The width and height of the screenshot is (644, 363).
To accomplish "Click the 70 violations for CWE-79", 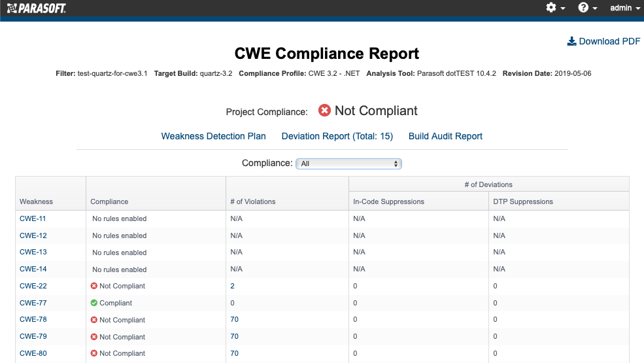I will [x=235, y=336].
